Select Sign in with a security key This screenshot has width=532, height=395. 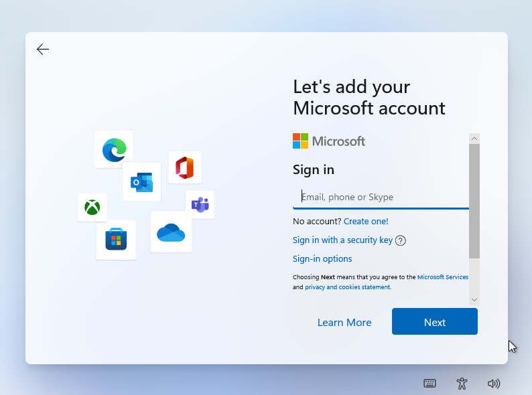[342, 240]
